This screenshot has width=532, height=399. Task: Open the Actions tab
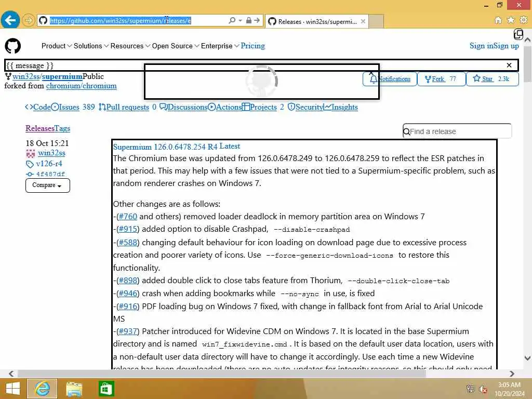[x=224, y=107]
